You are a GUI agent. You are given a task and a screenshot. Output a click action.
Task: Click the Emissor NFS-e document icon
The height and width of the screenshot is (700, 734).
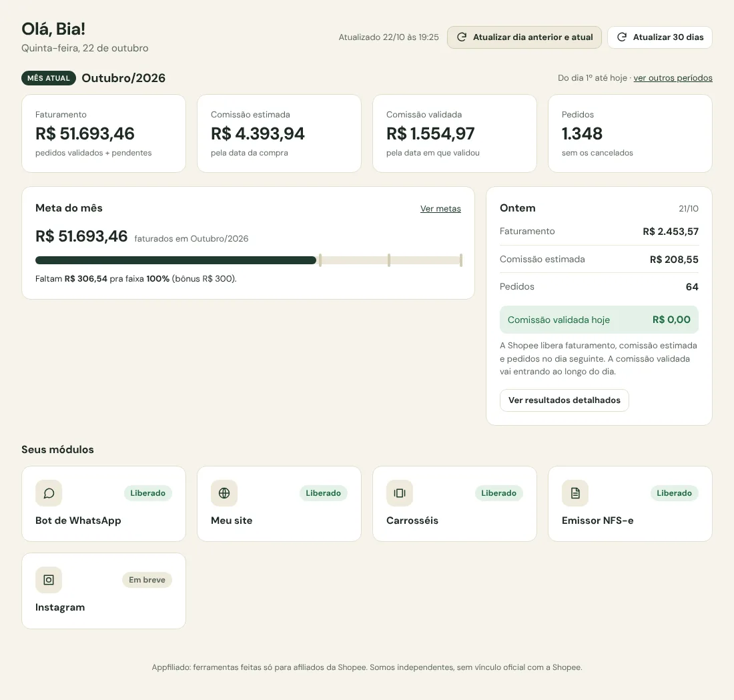pyautogui.click(x=575, y=493)
